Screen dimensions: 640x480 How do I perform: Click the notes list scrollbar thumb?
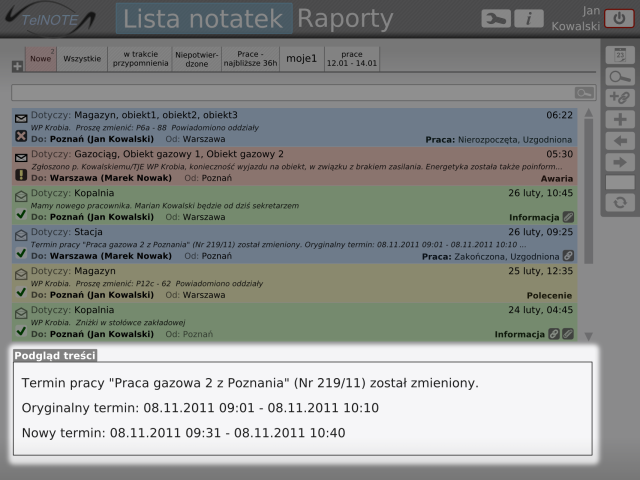(589, 191)
